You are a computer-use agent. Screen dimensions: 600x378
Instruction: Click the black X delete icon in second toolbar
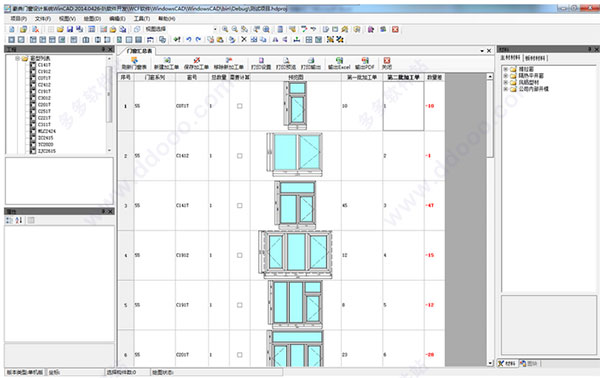coord(244,39)
